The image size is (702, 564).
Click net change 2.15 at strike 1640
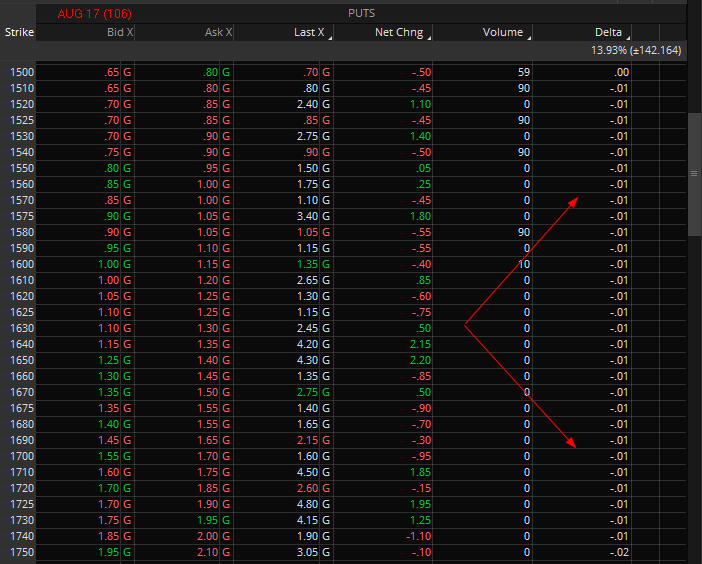point(420,344)
